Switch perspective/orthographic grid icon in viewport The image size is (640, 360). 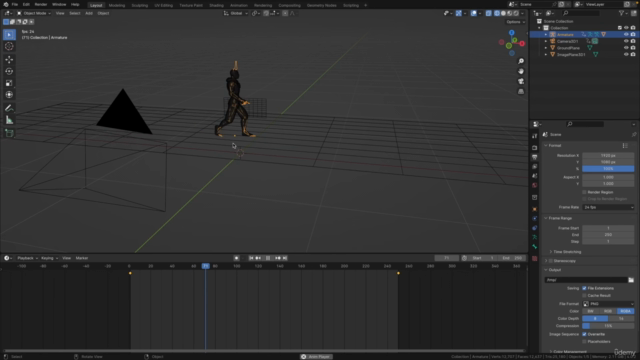click(x=521, y=92)
